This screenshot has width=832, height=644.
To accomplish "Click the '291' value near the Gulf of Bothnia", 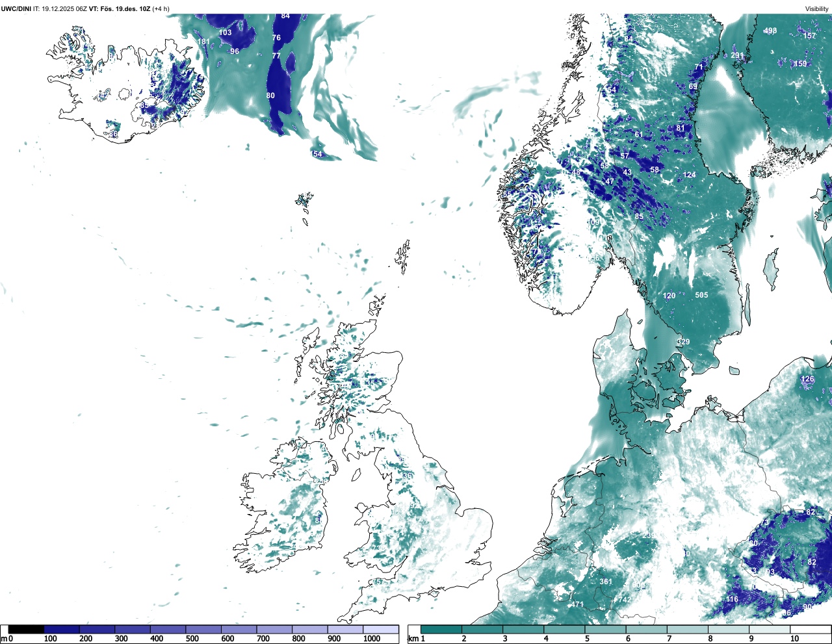I will 736,55.
